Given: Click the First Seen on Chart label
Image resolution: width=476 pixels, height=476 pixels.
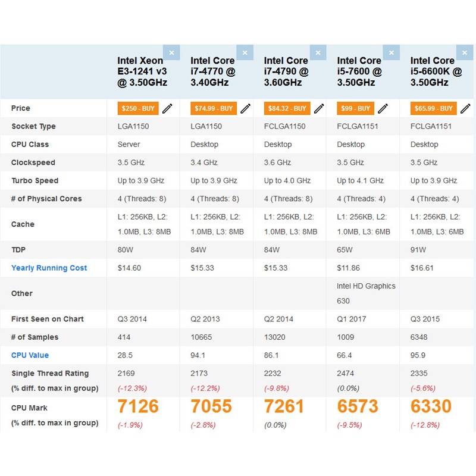Looking at the screenshot, I should (x=48, y=319).
